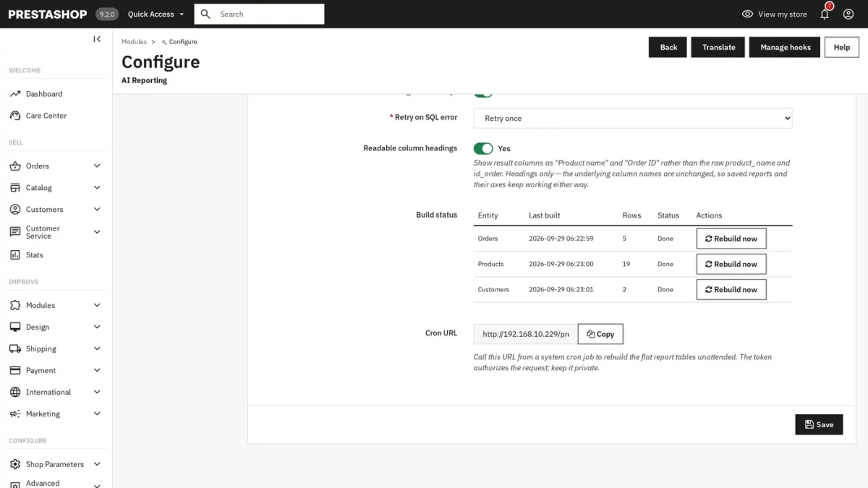Expand the Modules submenu chevron

(x=97, y=305)
